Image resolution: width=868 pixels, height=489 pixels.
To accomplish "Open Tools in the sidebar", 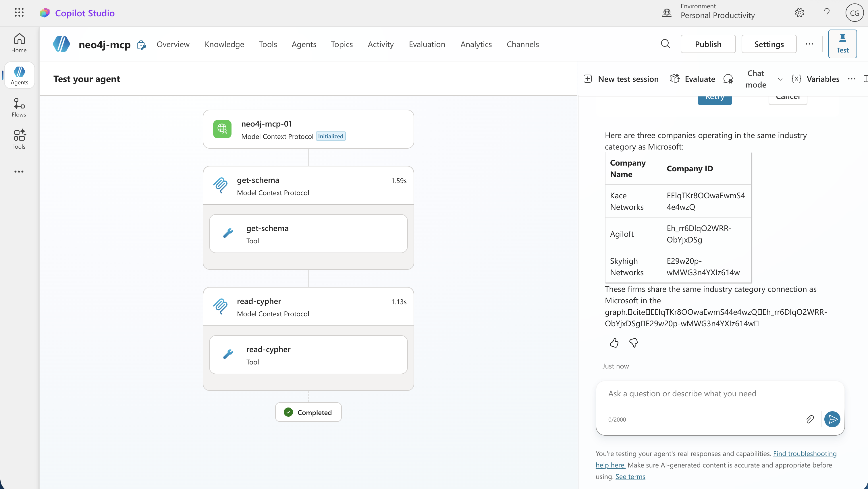I will (x=19, y=139).
